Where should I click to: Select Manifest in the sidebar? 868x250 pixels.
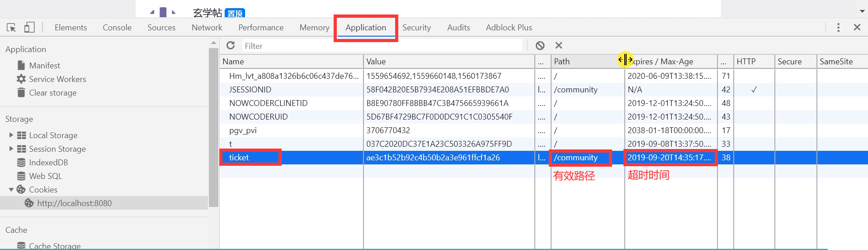point(44,65)
